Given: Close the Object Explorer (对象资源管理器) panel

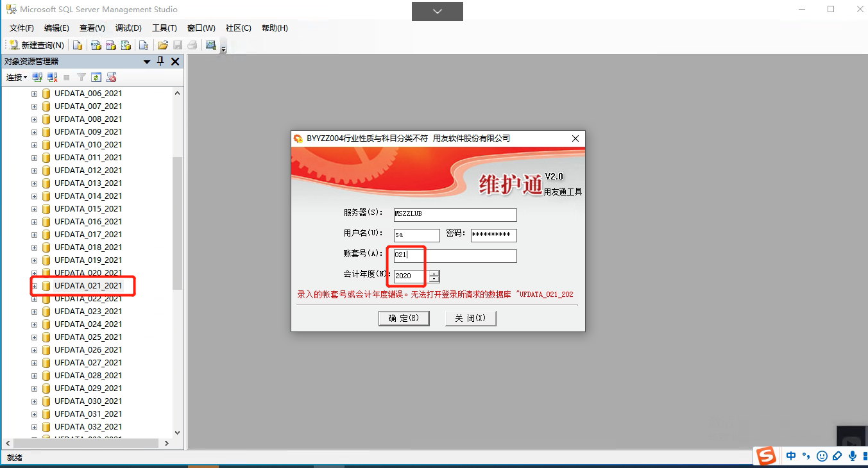Looking at the screenshot, I should (x=175, y=62).
